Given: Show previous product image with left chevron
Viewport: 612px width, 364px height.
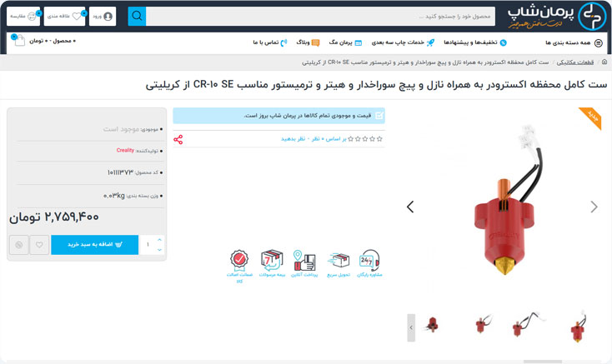Looking at the screenshot, I should coord(410,207).
